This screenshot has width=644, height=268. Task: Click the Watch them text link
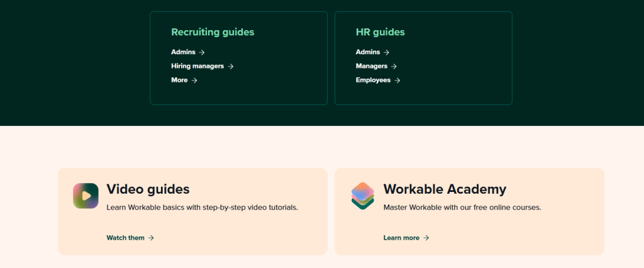point(126,238)
